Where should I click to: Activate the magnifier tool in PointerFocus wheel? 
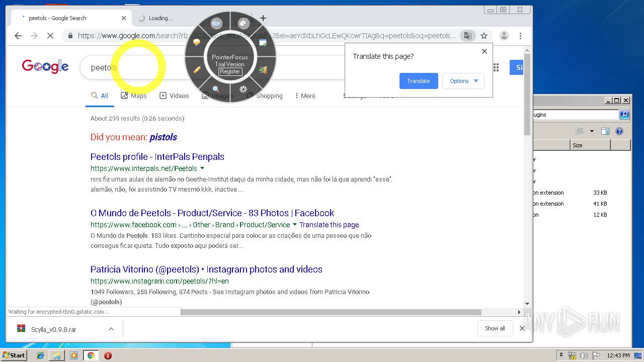click(x=216, y=89)
